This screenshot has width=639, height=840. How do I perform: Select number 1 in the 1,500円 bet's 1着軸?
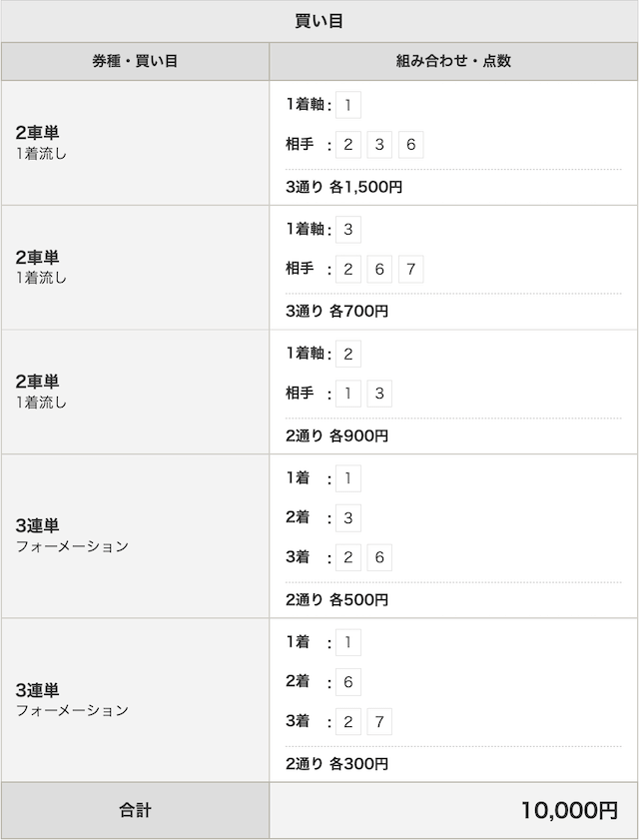(x=348, y=105)
